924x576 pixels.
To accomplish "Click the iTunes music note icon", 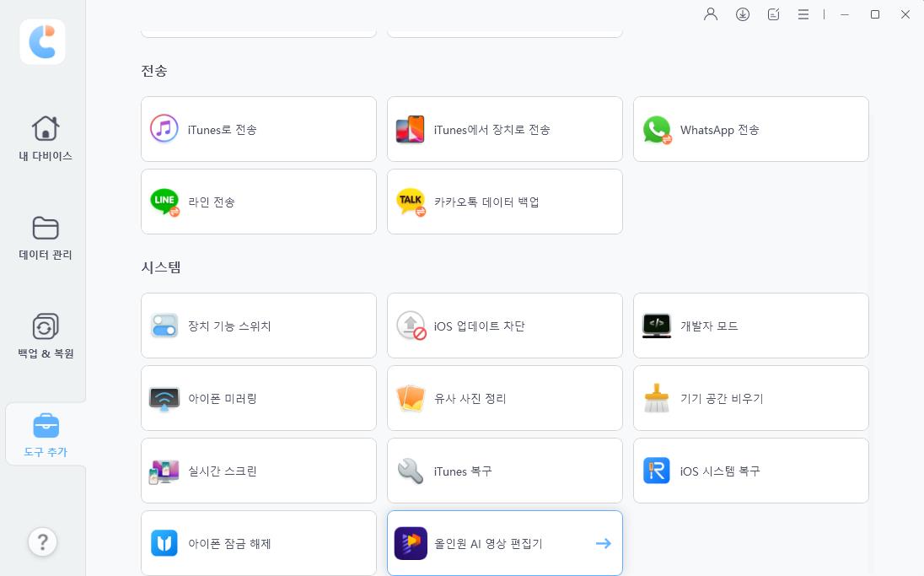I will 164,129.
